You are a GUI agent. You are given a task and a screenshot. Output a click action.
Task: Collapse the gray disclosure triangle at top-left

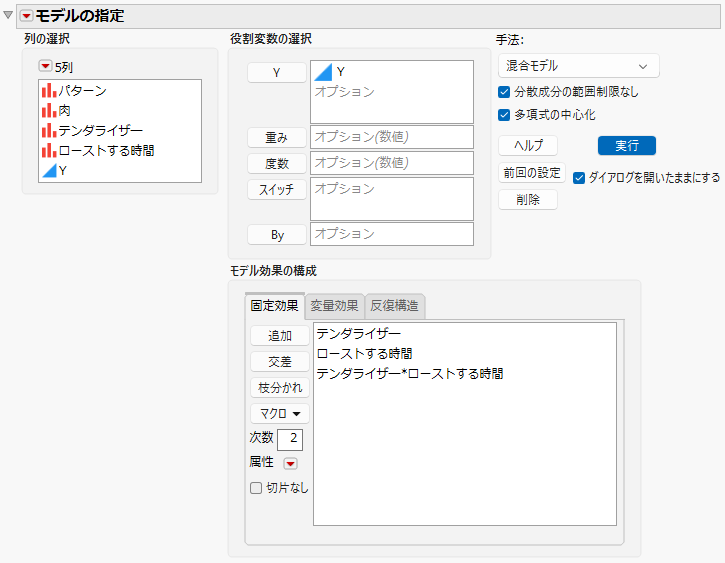(x=7, y=15)
